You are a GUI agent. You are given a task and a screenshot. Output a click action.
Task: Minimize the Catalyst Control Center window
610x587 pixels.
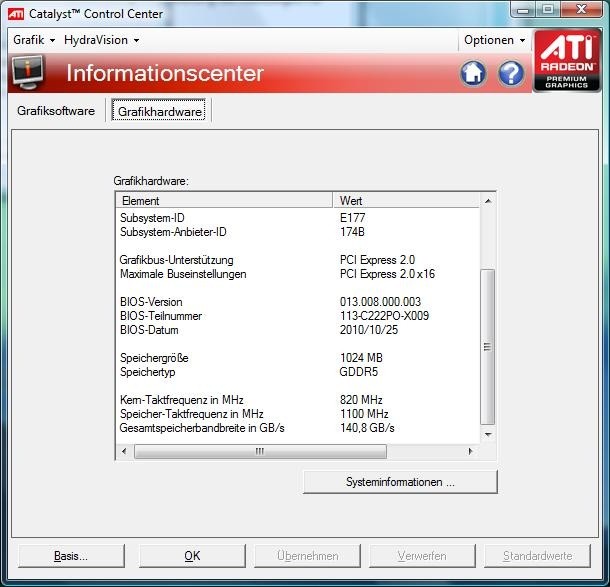[x=523, y=9]
